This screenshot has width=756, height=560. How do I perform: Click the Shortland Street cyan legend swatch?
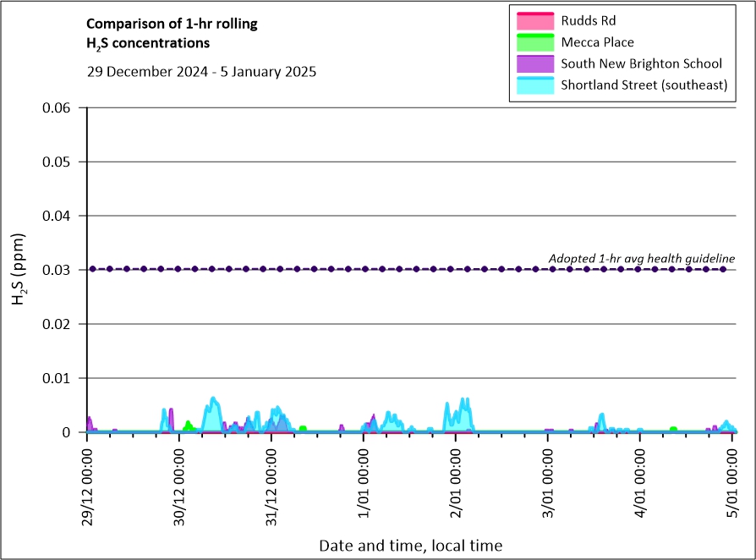coord(534,85)
